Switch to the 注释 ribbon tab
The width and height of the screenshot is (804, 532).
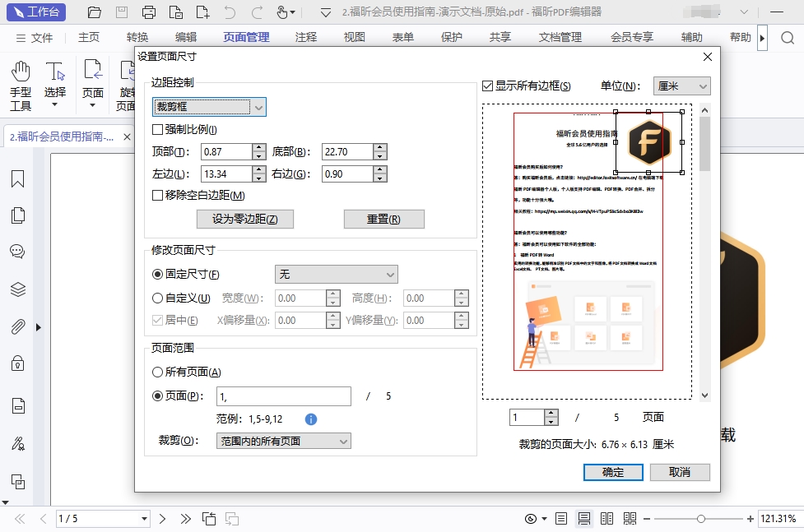[x=305, y=38]
